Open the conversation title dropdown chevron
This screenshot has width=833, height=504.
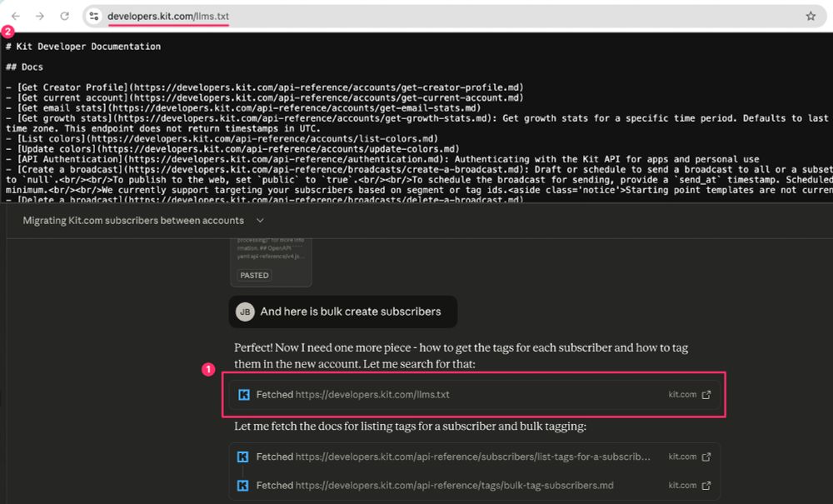[x=259, y=221]
